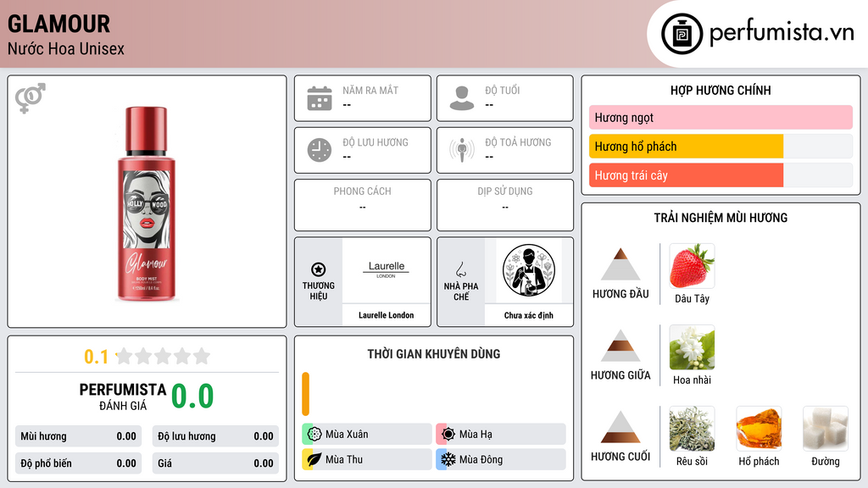This screenshot has width=868, height=488.
Task: Click the Độ phổ biến score row
Action: tap(79, 463)
